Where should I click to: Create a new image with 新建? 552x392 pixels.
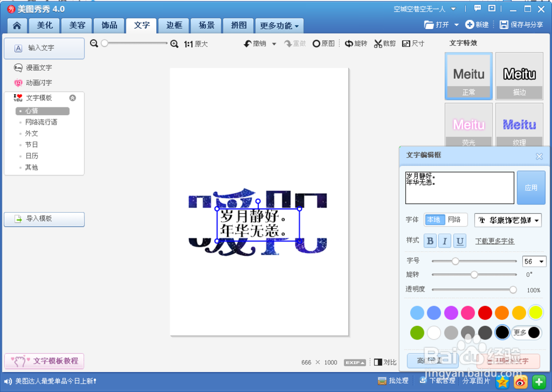(477, 25)
